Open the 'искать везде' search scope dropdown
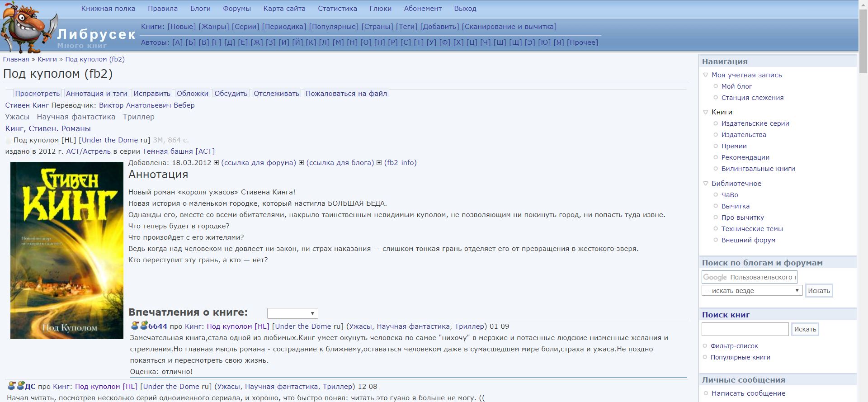The image size is (868, 402). (752, 291)
